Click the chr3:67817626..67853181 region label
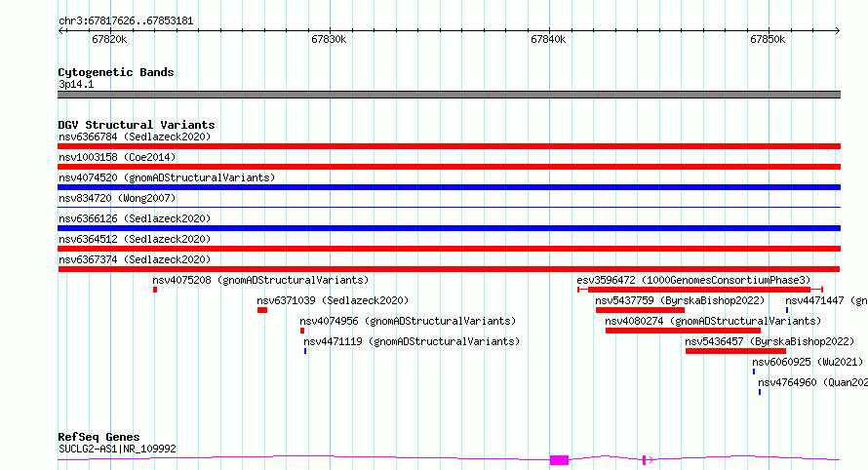Viewport: 868px width, 470px height. [126, 21]
